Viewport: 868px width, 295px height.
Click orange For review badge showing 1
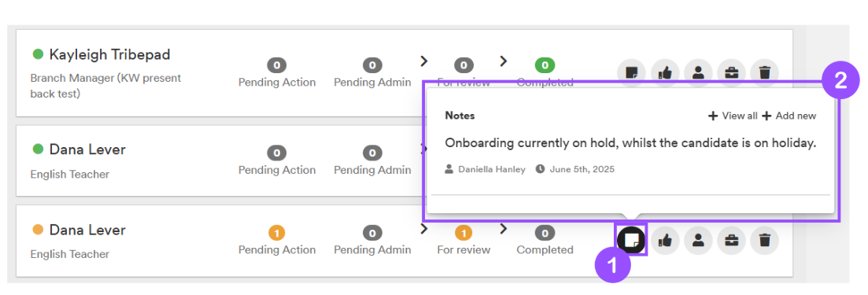pos(464,233)
